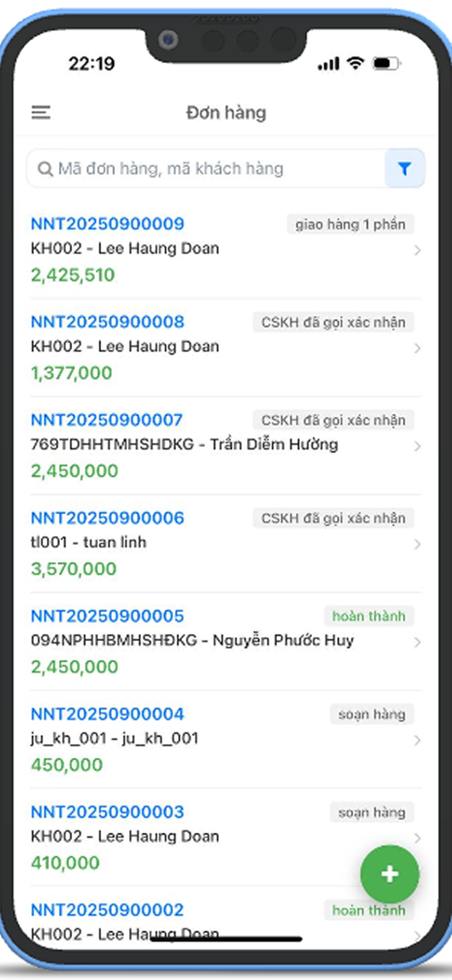Tap the Wi-Fi status icon
452x980 pixels.
(x=355, y=63)
